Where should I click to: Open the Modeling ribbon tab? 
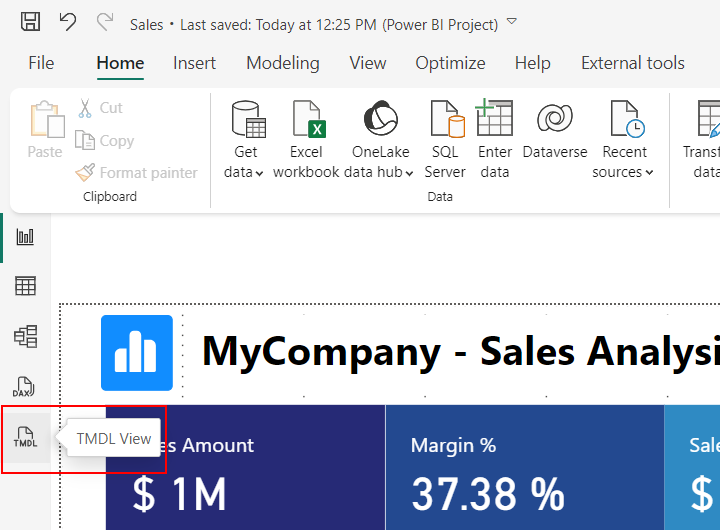[283, 63]
